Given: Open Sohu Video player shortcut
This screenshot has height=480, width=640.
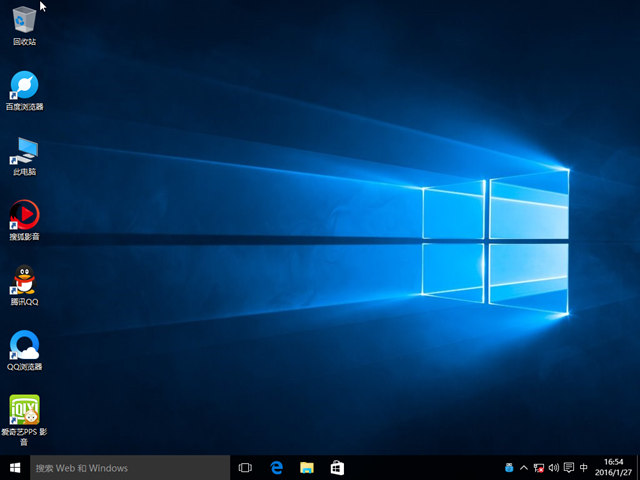Looking at the screenshot, I should pyautogui.click(x=24, y=215).
